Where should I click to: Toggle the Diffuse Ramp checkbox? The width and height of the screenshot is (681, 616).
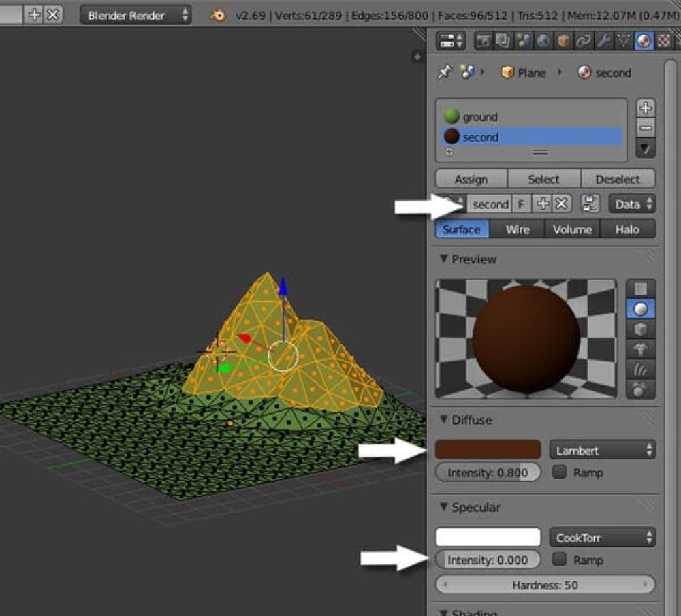click(x=560, y=472)
